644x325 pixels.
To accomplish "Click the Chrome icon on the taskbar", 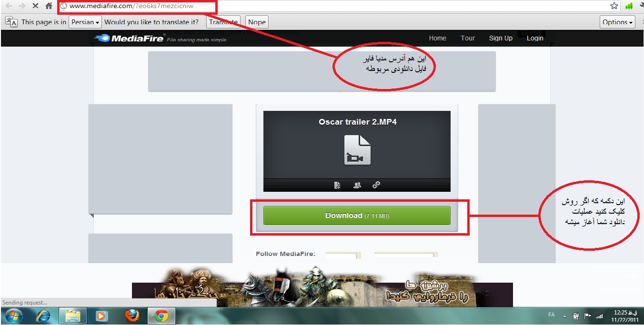I will [161, 315].
